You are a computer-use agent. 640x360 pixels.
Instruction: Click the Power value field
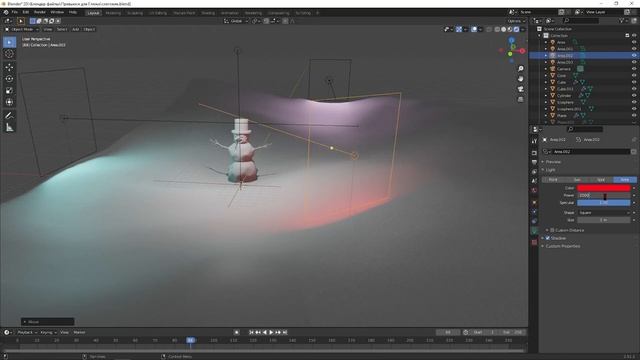[604, 196]
